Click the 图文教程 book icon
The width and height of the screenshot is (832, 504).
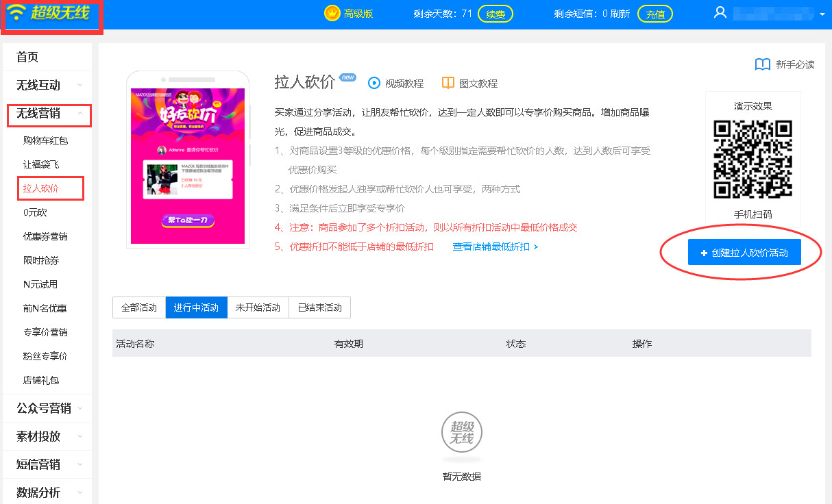click(x=448, y=83)
